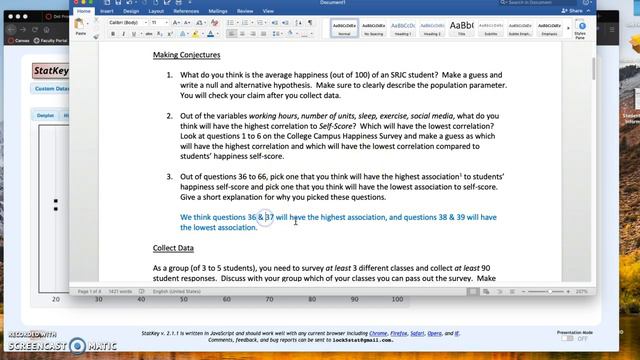Justify the text alignment

click(x=263, y=34)
